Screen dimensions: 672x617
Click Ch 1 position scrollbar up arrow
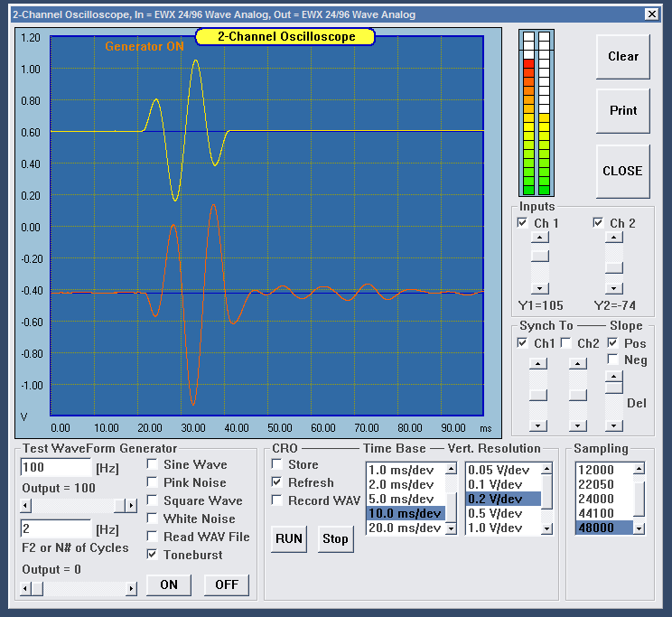[x=540, y=237]
